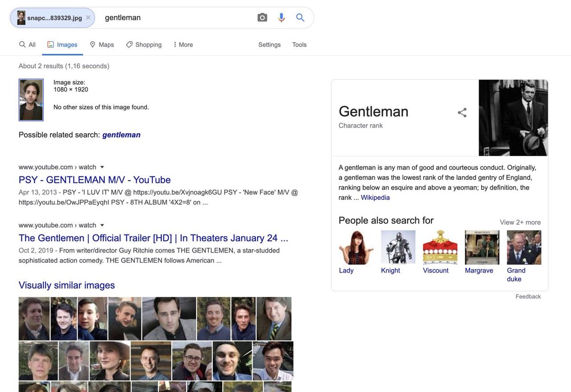Click the Margrave text link
The width and height of the screenshot is (571, 392).
(x=479, y=270)
